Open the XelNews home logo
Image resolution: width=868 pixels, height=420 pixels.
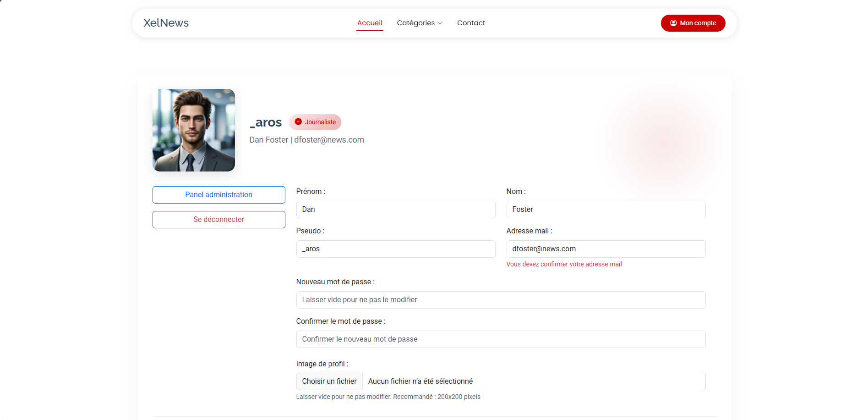tap(166, 23)
